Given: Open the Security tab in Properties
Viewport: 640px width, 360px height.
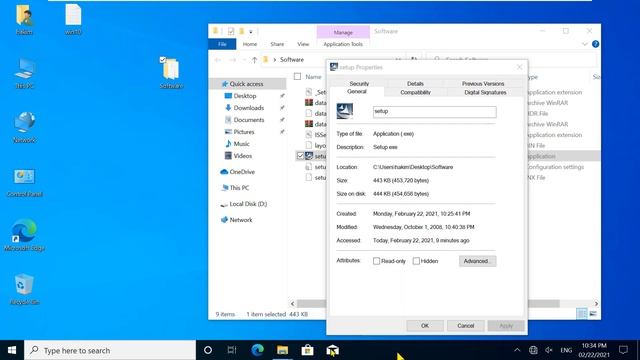Looking at the screenshot, I should [359, 83].
